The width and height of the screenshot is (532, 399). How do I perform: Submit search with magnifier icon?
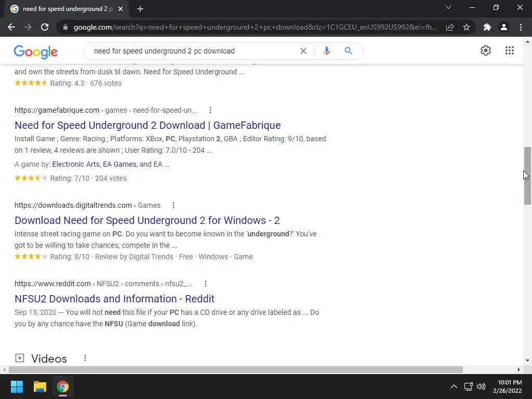tap(348, 51)
